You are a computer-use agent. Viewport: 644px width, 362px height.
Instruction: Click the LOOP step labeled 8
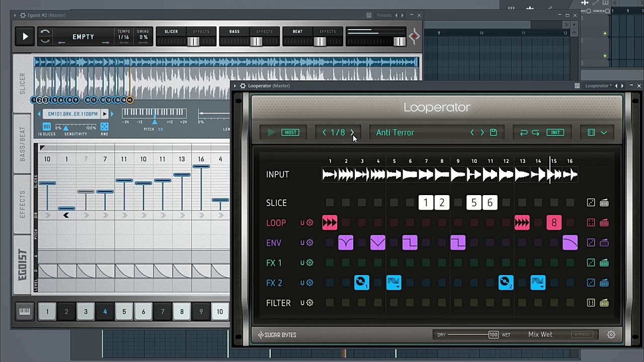554,223
